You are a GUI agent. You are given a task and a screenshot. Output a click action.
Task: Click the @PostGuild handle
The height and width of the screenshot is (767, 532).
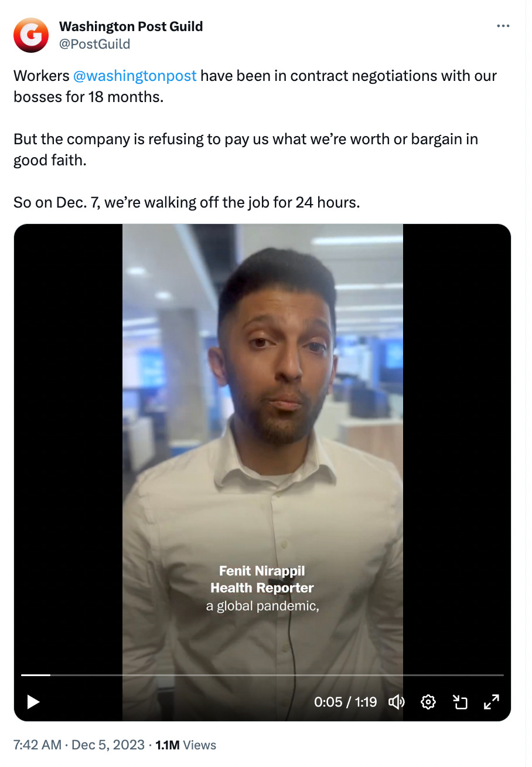click(95, 44)
